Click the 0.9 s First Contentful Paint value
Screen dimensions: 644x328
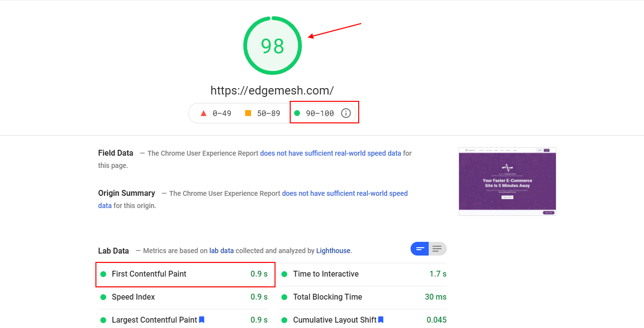click(259, 274)
